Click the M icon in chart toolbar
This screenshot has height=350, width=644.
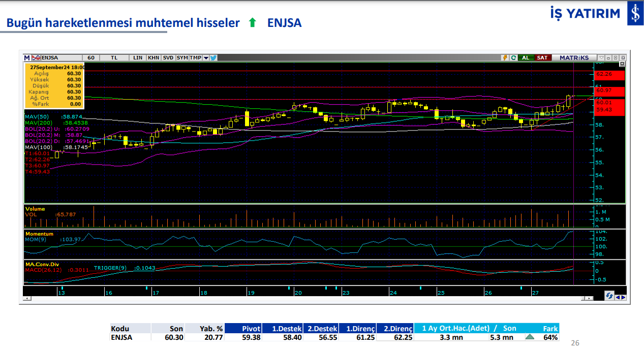[x=26, y=58]
